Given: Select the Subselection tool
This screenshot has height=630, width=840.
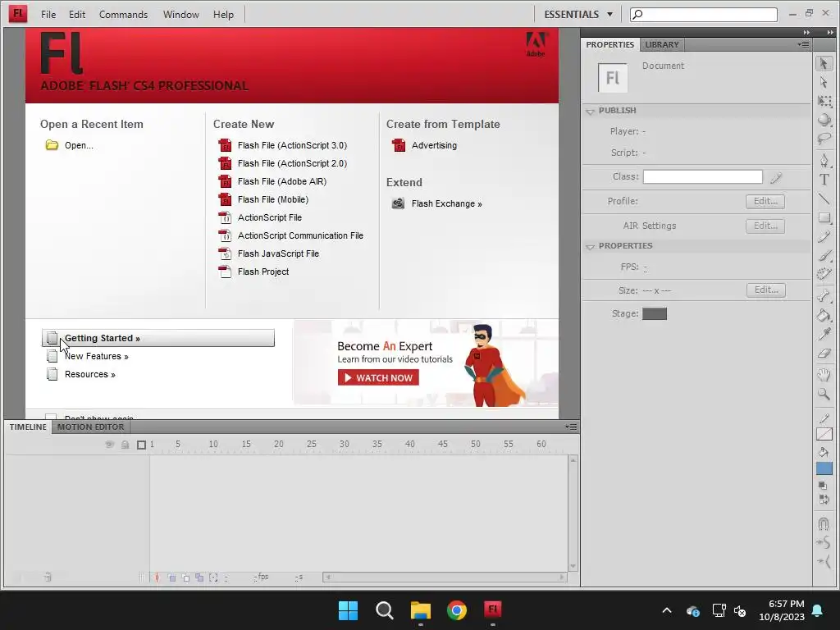Looking at the screenshot, I should coord(824,82).
